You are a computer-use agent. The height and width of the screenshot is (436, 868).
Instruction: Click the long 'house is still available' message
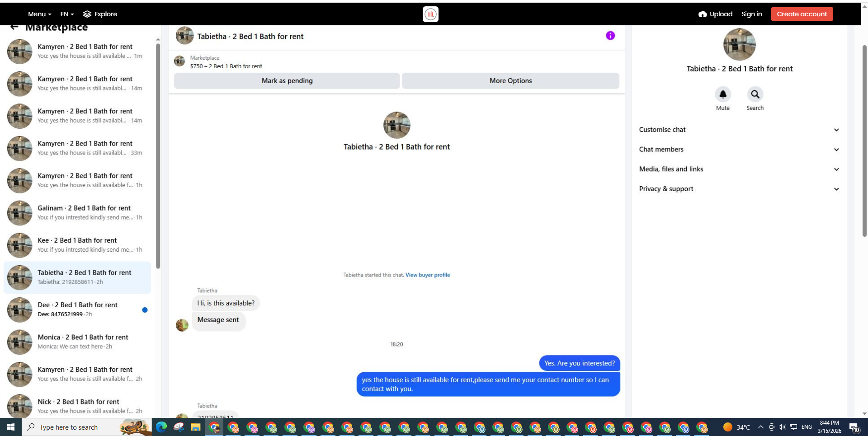coord(488,384)
